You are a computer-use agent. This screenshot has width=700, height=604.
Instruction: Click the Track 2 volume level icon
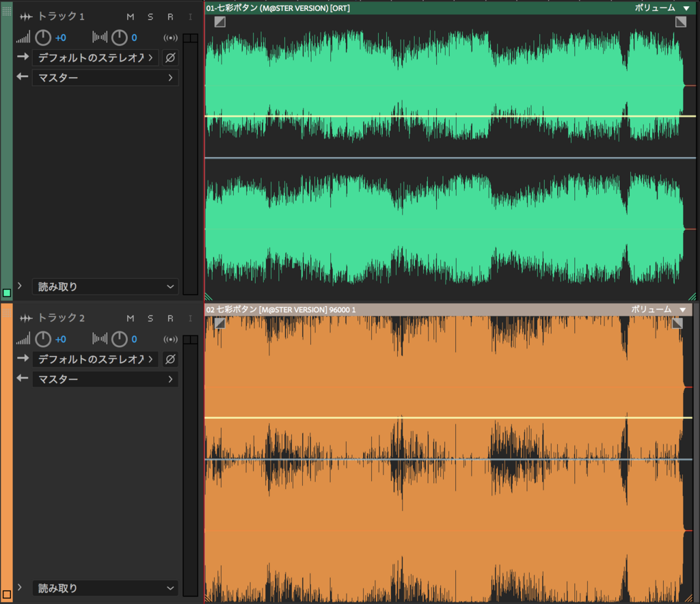click(23, 339)
